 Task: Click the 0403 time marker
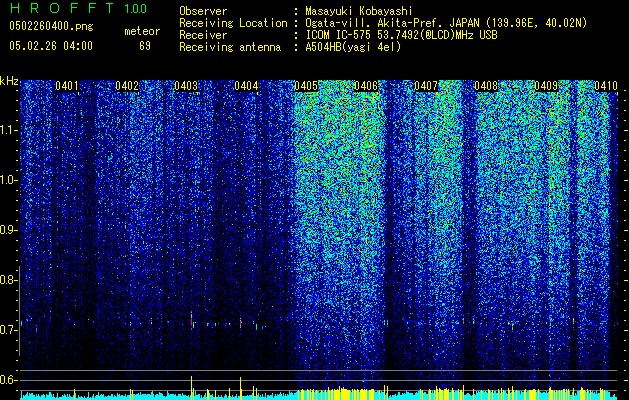(186, 86)
